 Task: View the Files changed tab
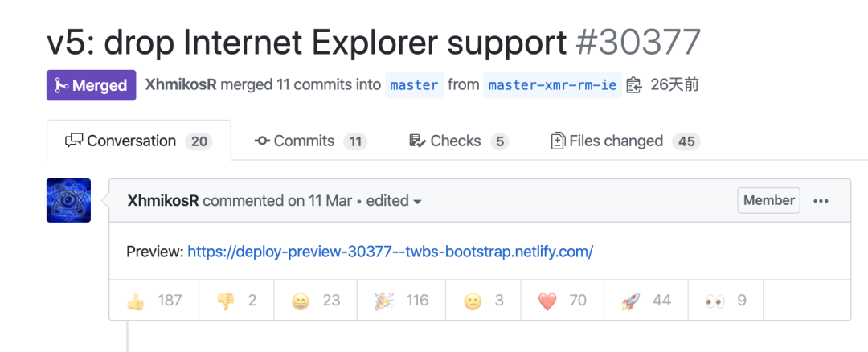(x=624, y=141)
